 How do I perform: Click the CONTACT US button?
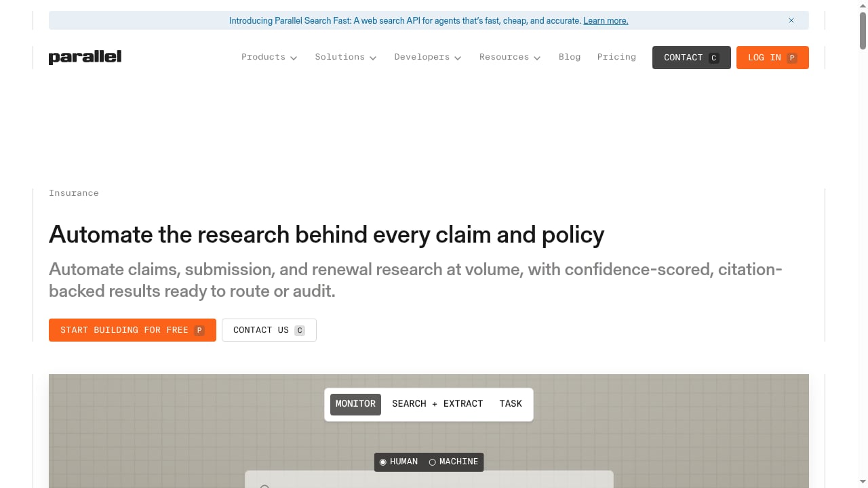(269, 330)
